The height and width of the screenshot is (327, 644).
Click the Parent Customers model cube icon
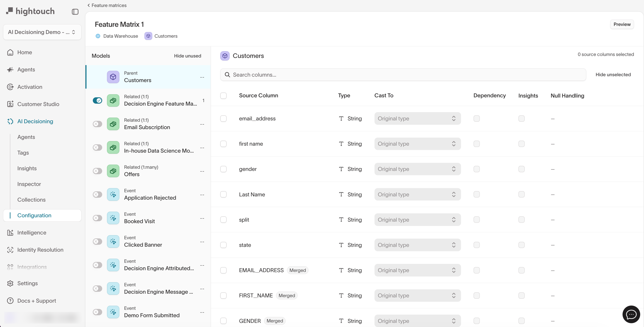pos(113,77)
